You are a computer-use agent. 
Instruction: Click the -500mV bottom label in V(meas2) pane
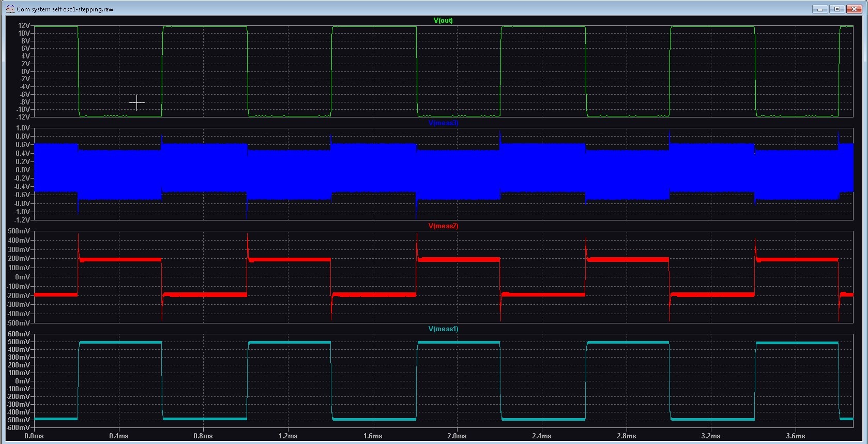coord(18,323)
